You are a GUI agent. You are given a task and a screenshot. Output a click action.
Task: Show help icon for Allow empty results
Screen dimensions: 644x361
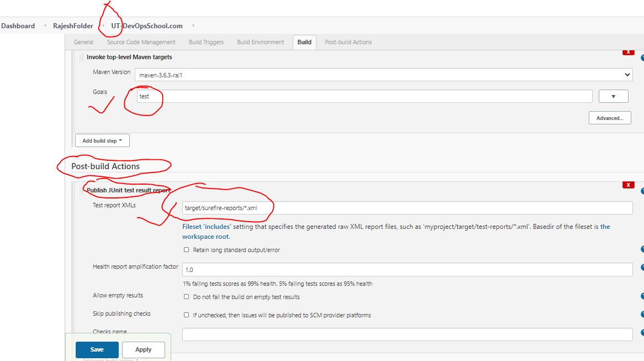(642, 296)
